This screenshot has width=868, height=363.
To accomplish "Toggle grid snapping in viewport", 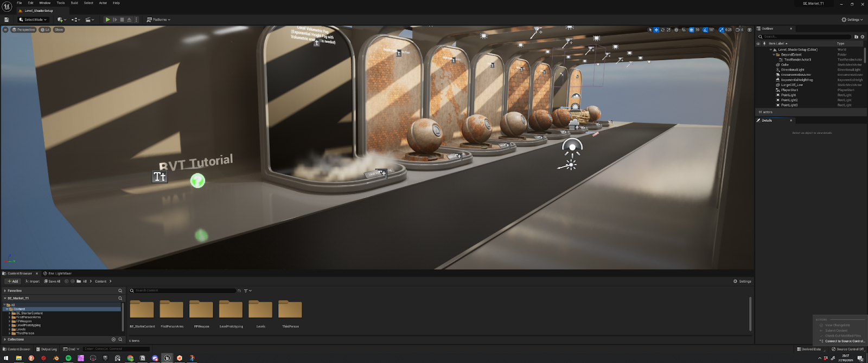I will click(691, 30).
